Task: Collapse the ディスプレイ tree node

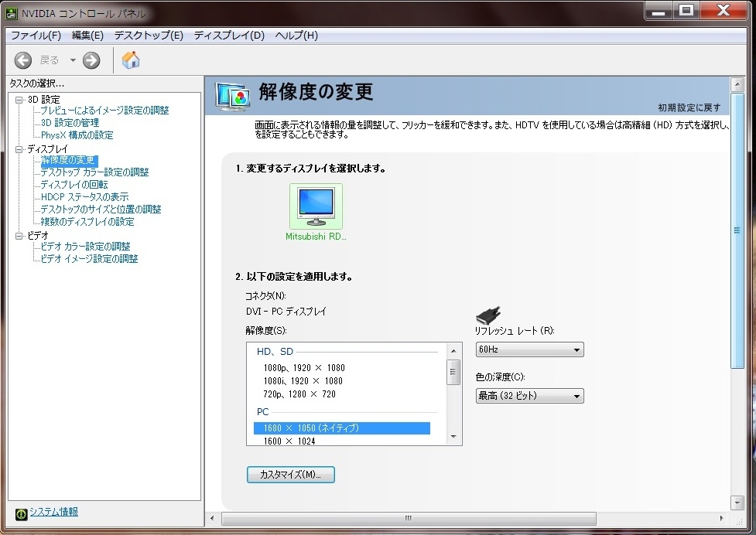Action: click(x=19, y=149)
